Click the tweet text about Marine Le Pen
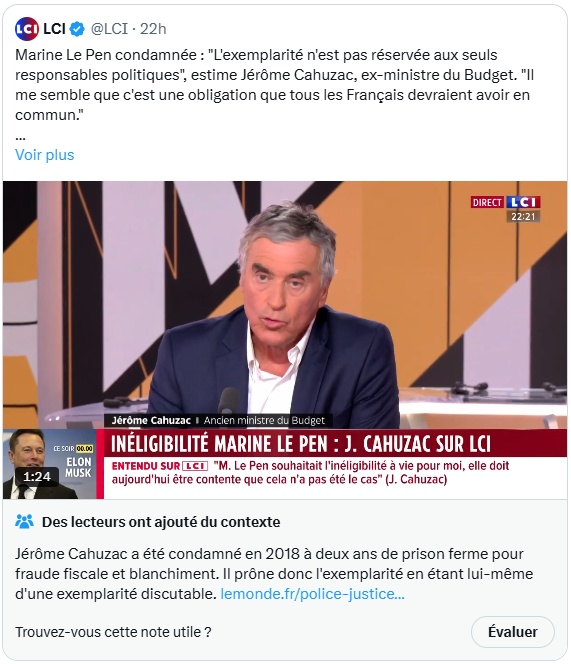571x664 pixels. [274, 85]
